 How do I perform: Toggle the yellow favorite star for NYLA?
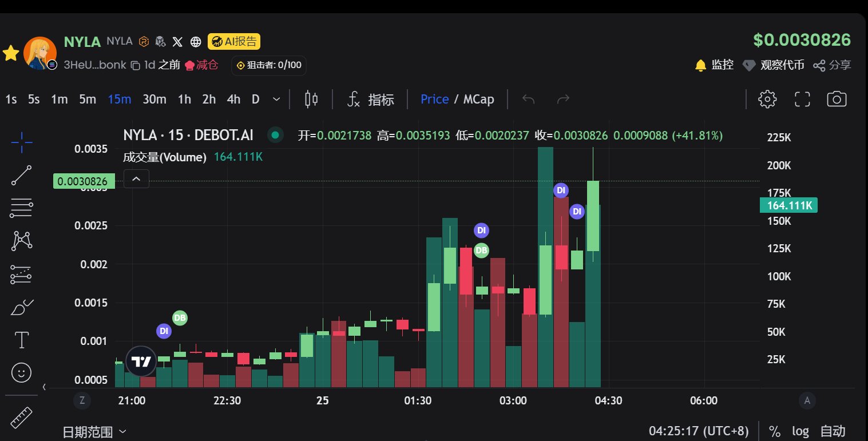pos(11,54)
